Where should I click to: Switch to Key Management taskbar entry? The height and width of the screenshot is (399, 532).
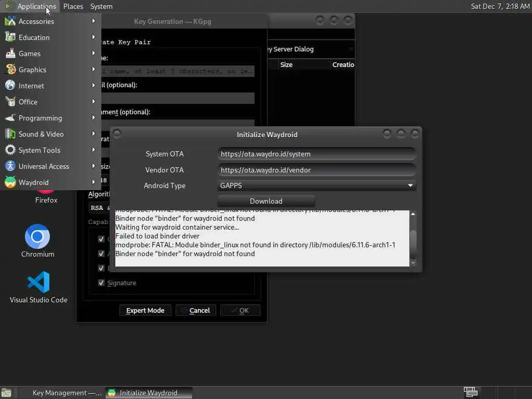coord(61,393)
